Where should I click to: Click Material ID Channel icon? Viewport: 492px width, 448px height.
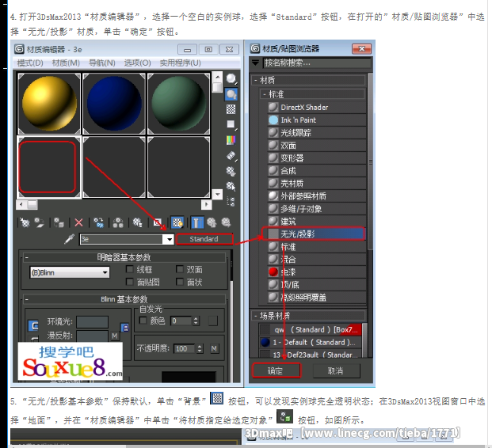pos(158,222)
